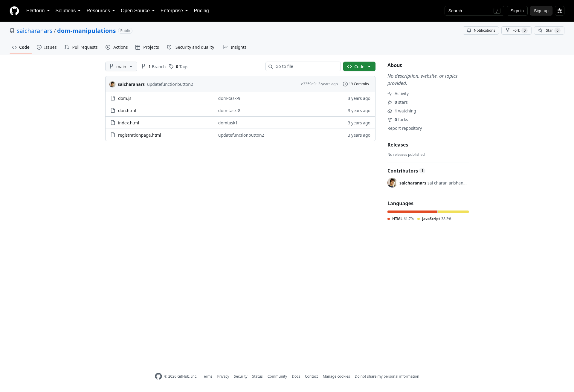Click saicharanars avatar in commit row
The image size is (574, 392).
pos(112,84)
